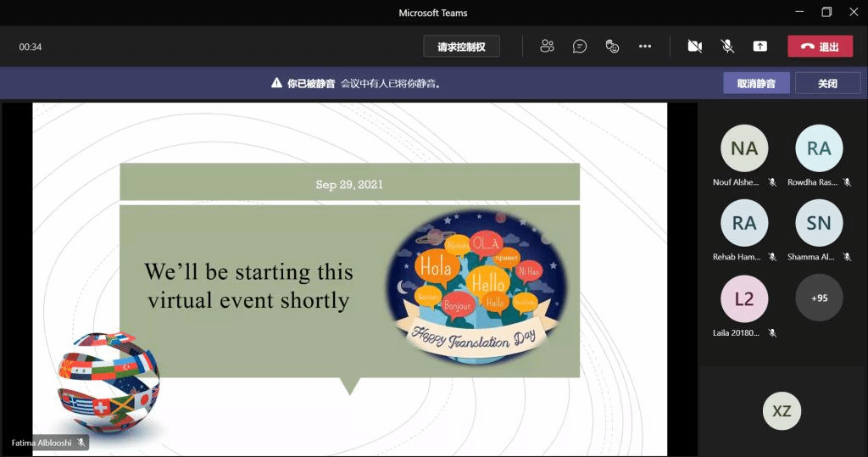Click the flag globe graphic on the slide
The height and width of the screenshot is (457, 868).
coord(108,382)
